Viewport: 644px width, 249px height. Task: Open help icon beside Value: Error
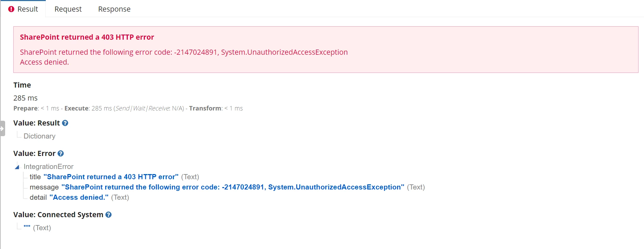(x=61, y=154)
